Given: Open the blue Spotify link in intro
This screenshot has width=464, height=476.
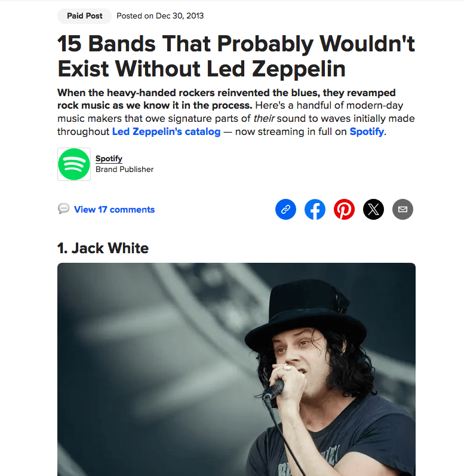Looking at the screenshot, I should (367, 131).
